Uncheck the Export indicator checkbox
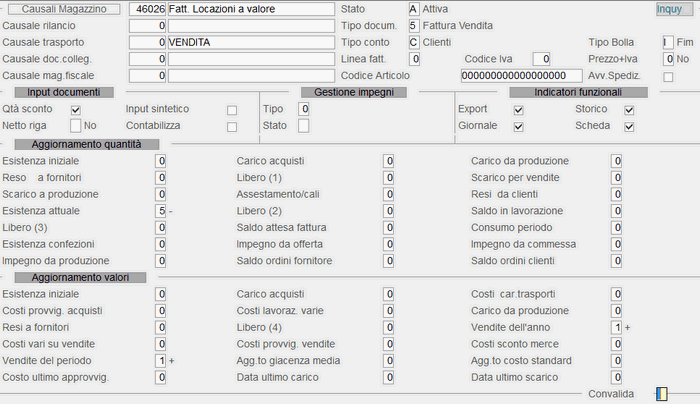Image resolution: width=700 pixels, height=404 pixels. pos(518,110)
